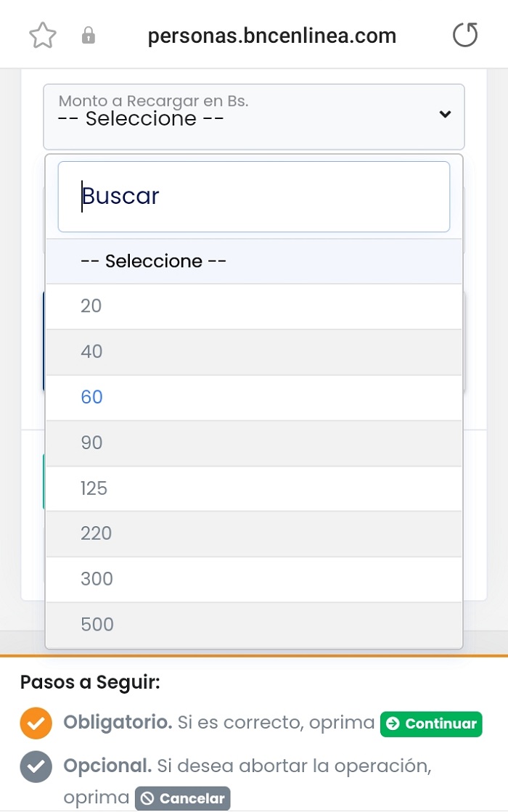Select 500 as recharge amount
Image resolution: width=508 pixels, height=812 pixels.
[x=254, y=625]
